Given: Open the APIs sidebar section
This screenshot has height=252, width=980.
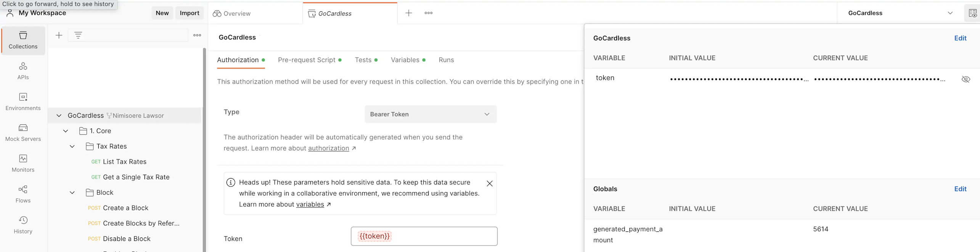Looking at the screenshot, I should click(x=23, y=71).
